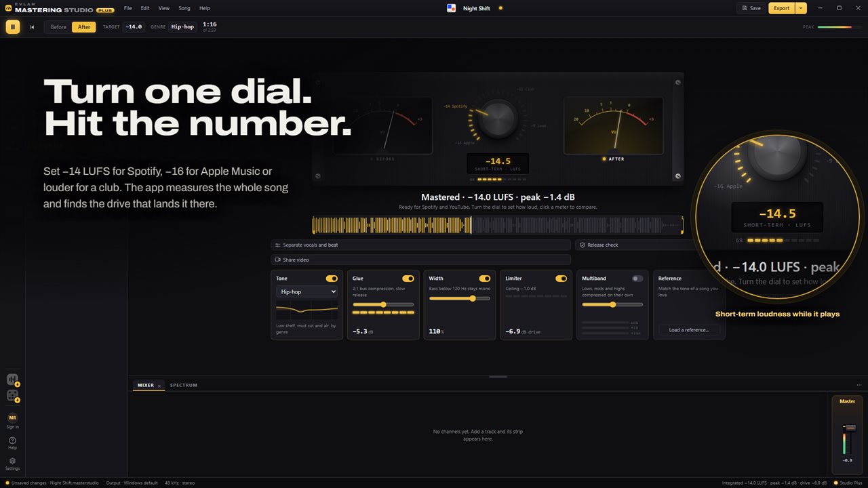Click Load a reference button
Screen dimensions: 868x488
pyautogui.click(x=689, y=330)
